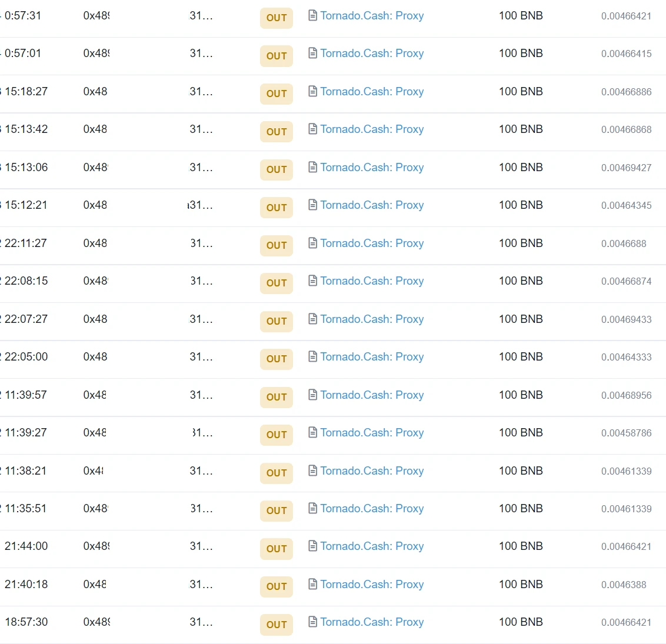
Task: Click the contract file icon in the 11:38:21 row
Action: pyautogui.click(x=312, y=471)
